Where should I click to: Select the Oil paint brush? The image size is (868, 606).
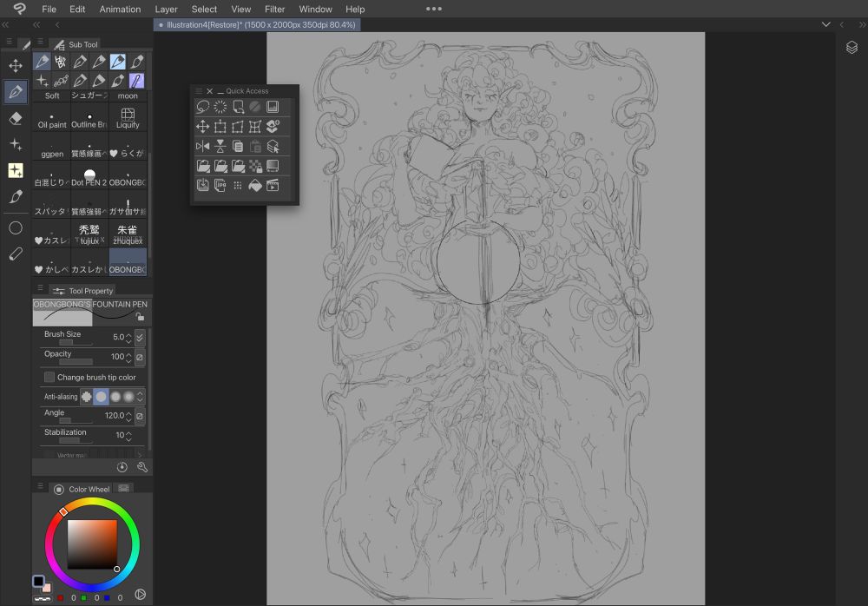point(52,117)
